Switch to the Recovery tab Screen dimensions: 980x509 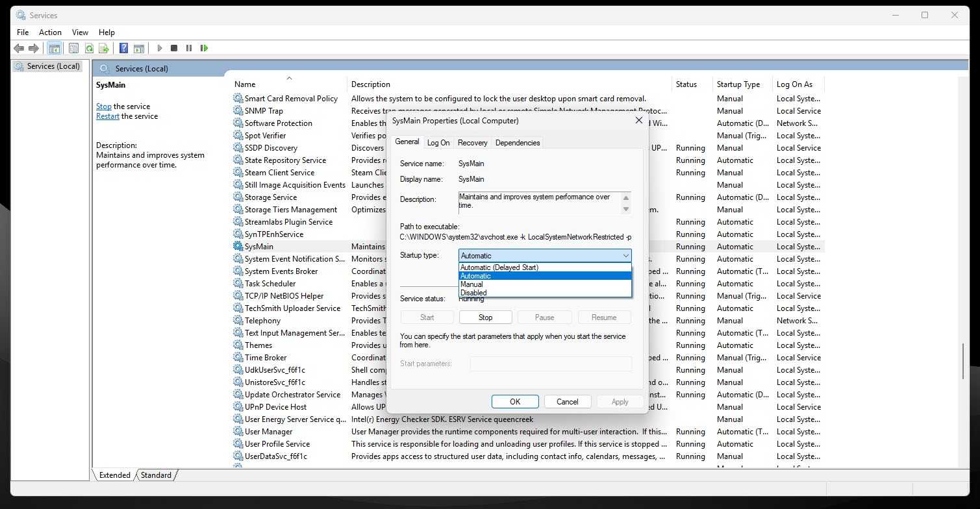(x=472, y=142)
